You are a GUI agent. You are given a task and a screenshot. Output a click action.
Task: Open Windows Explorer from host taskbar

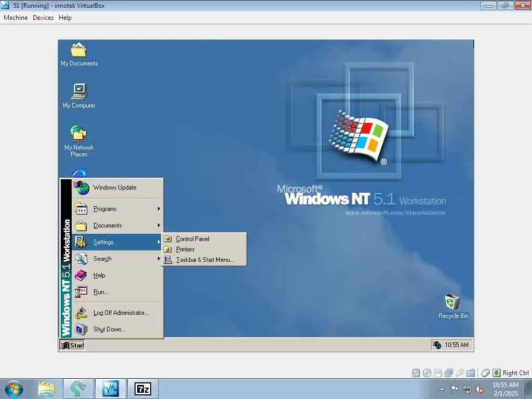[x=46, y=389]
